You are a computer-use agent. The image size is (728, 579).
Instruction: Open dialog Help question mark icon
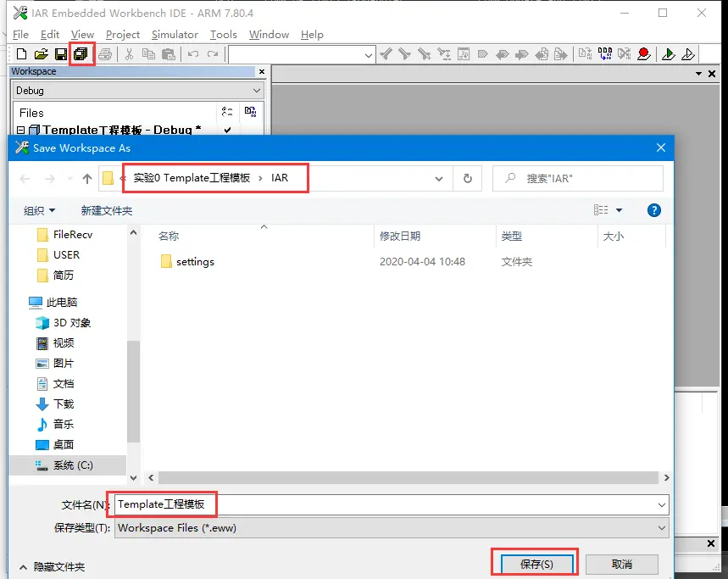click(x=653, y=210)
